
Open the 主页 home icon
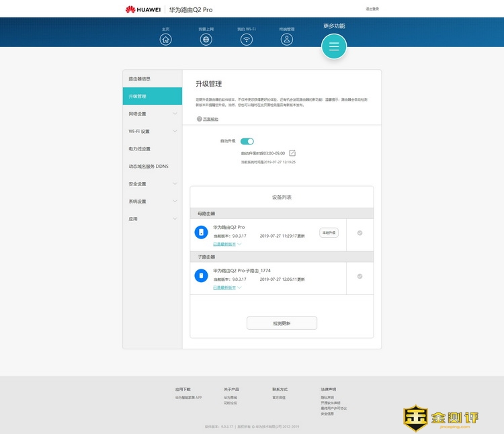[166, 39]
